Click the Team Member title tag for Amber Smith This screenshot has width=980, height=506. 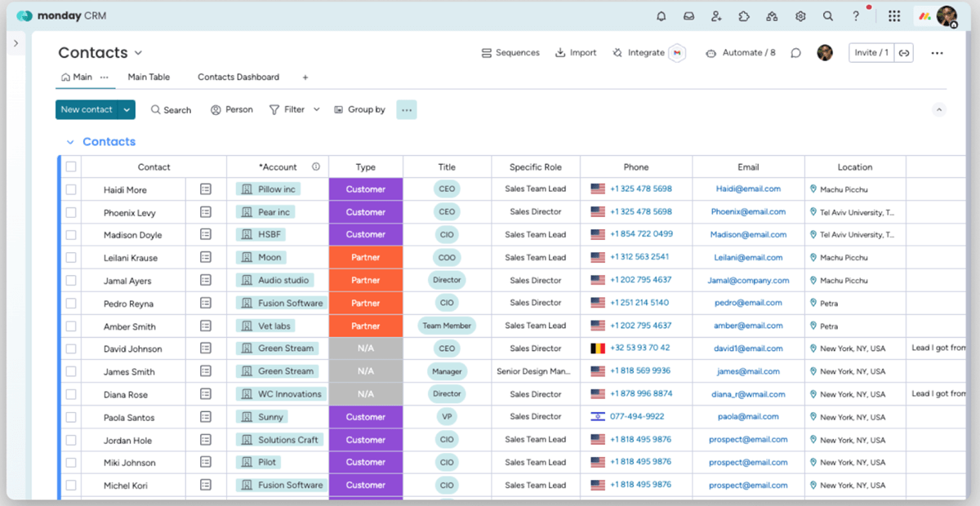pyautogui.click(x=447, y=326)
